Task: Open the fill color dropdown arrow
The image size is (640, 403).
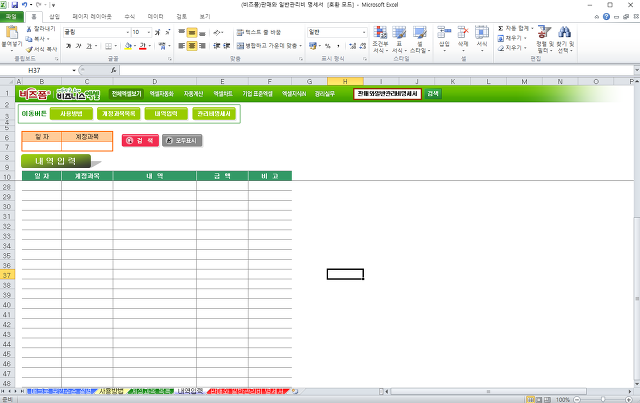Action: (134, 46)
